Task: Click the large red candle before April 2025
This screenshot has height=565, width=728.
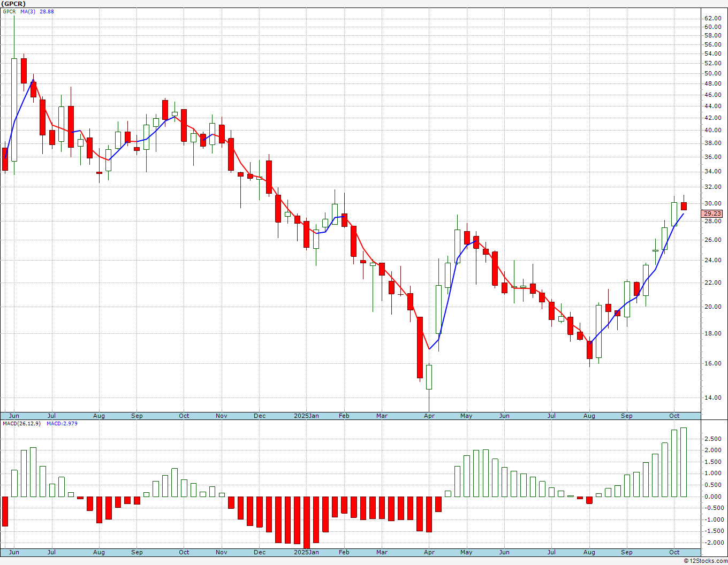Action: [x=420, y=347]
